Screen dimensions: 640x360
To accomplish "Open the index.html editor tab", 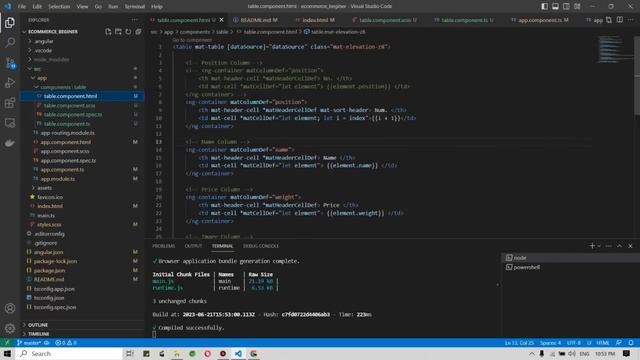I will pyautogui.click(x=315, y=20).
